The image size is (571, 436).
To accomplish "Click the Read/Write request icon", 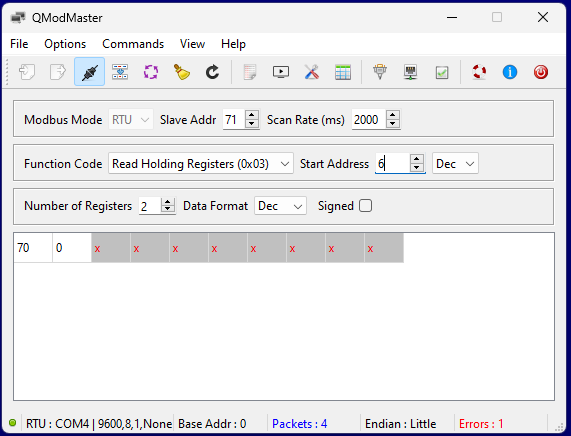I will click(x=120, y=72).
